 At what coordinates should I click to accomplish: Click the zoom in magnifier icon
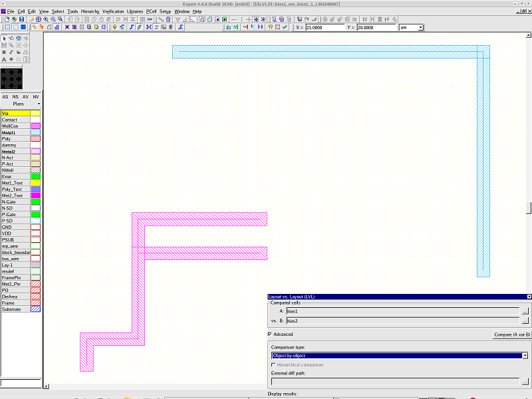point(46,19)
